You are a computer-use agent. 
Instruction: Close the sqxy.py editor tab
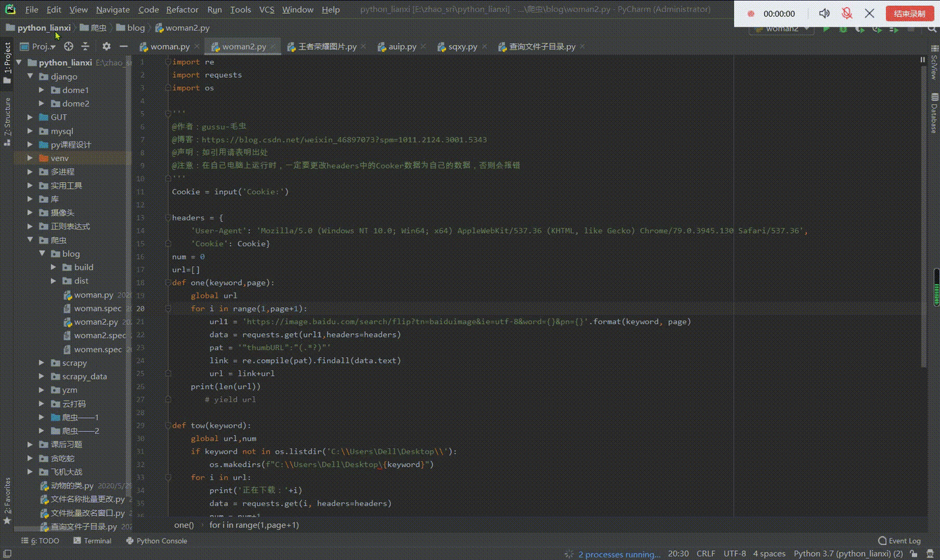point(484,46)
